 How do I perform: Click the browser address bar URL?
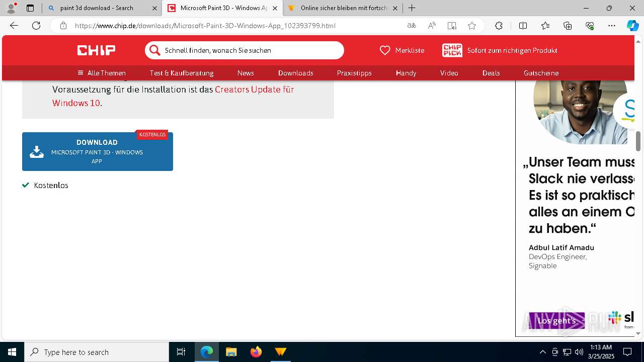(x=205, y=26)
